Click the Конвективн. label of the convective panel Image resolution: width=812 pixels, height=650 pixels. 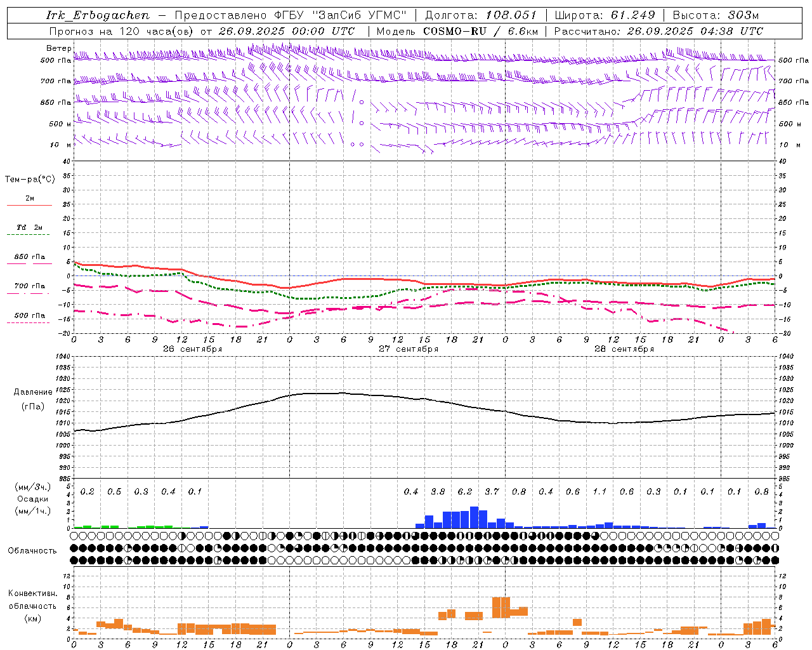click(32, 594)
